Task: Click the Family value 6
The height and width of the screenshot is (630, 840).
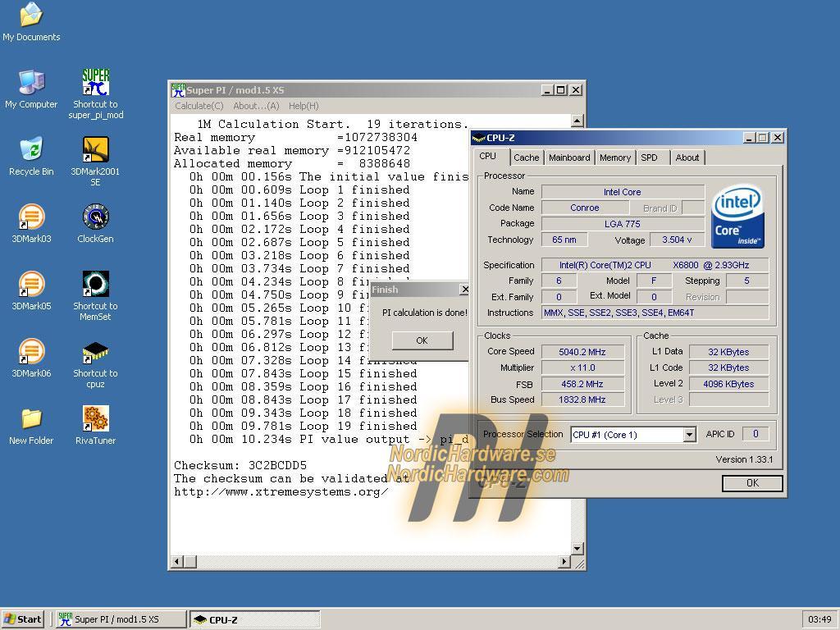Action: pos(559,281)
